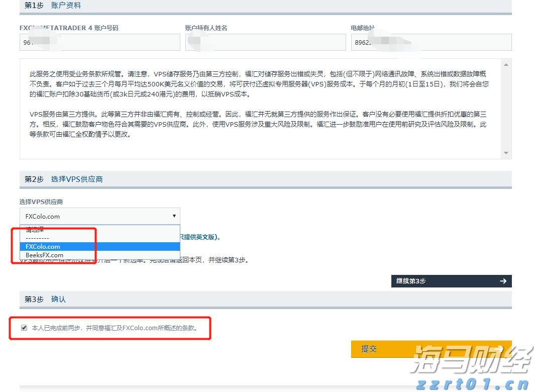Click the 电邮地址 email field
The image size is (534, 392).
(431, 42)
